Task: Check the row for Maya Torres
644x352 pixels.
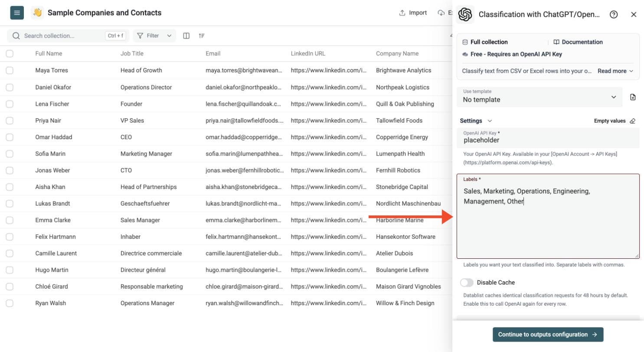Action: point(10,70)
